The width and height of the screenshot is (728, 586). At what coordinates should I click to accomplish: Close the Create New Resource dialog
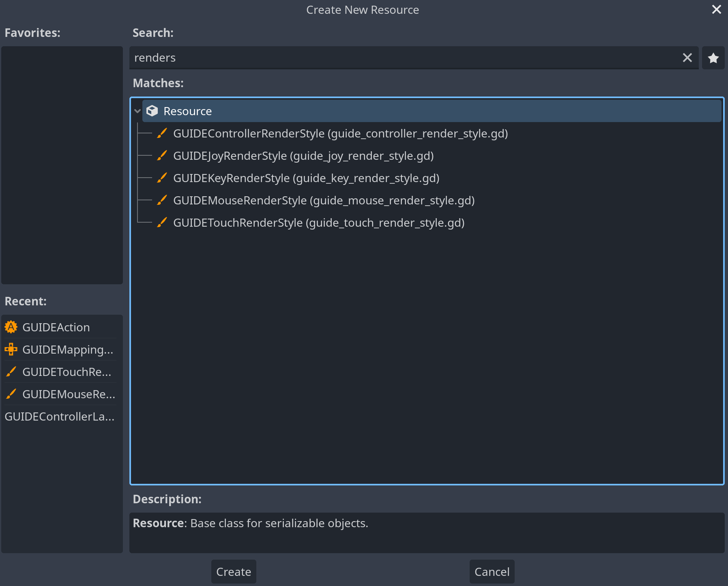click(716, 9)
